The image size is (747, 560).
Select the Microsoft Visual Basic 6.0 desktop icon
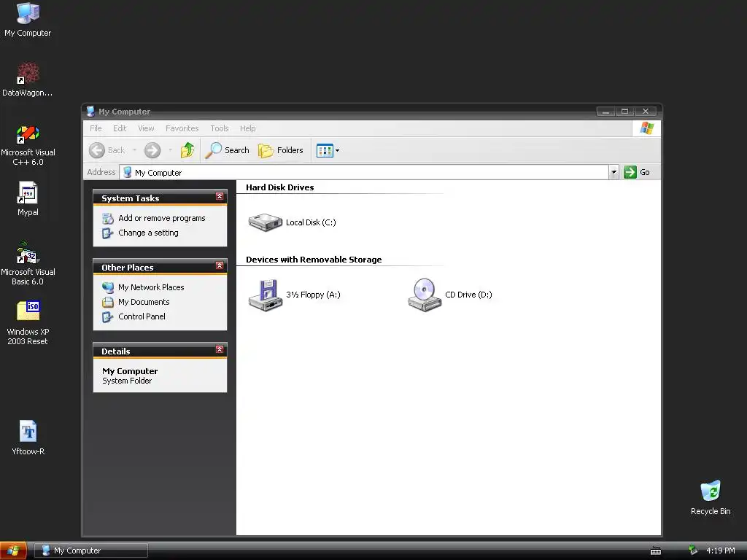tap(28, 264)
